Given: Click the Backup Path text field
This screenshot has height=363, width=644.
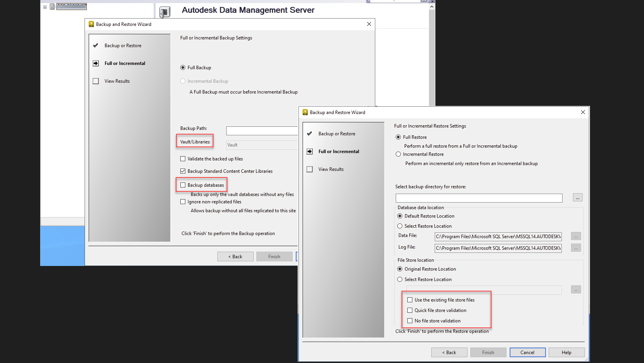Looking at the screenshot, I should 262,131.
